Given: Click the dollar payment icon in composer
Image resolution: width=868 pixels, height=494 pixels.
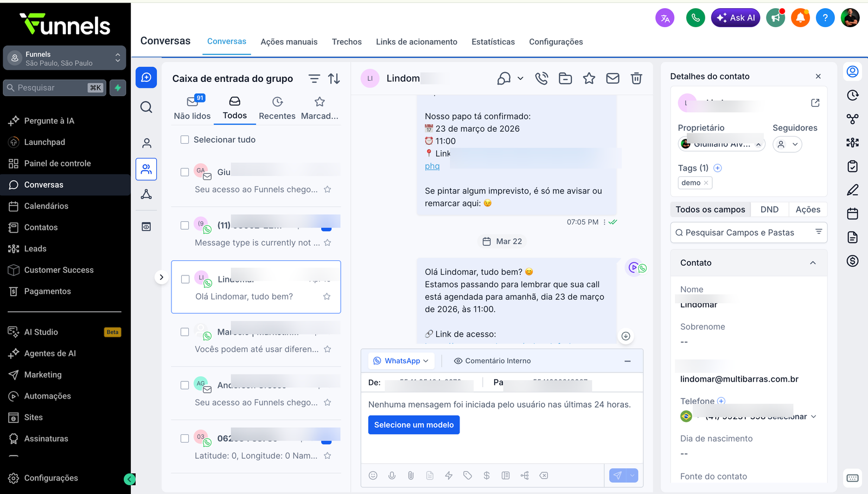Looking at the screenshot, I should coord(487,476).
